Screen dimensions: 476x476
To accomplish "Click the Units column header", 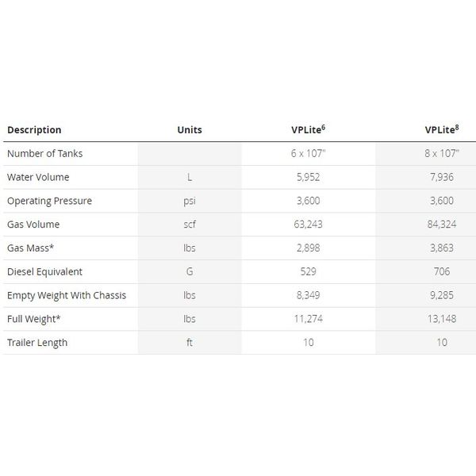I will click(190, 130).
